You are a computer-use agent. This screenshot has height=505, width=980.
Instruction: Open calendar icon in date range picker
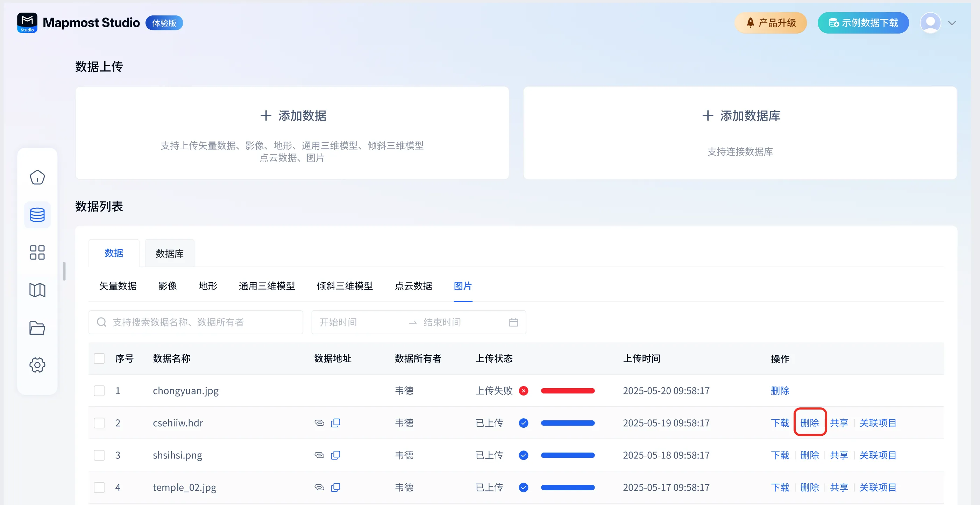pos(513,322)
